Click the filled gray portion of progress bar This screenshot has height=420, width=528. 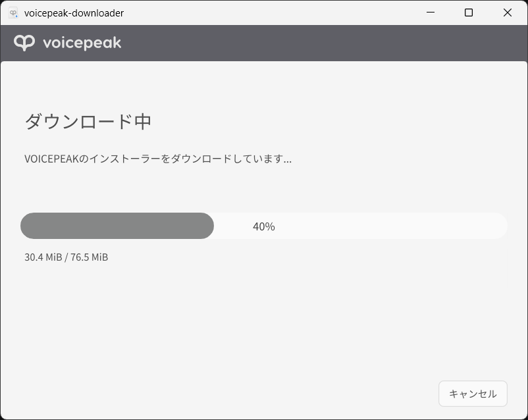click(117, 226)
